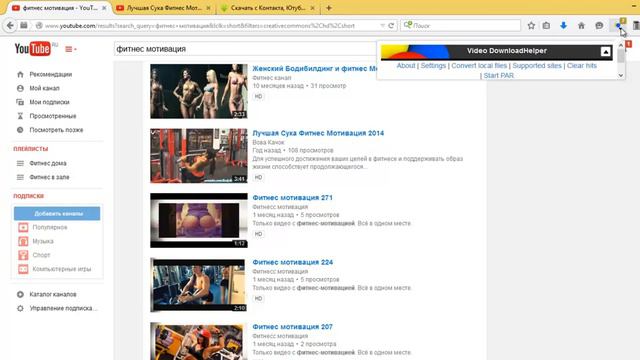Click the Фитнес в зале playlist icon
The width and height of the screenshot is (640, 360).
pyautogui.click(x=20, y=177)
